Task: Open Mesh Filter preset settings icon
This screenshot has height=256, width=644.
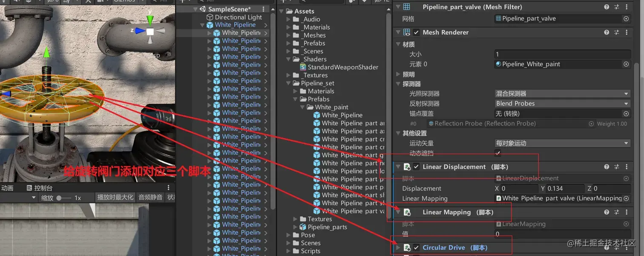Action: [616, 7]
